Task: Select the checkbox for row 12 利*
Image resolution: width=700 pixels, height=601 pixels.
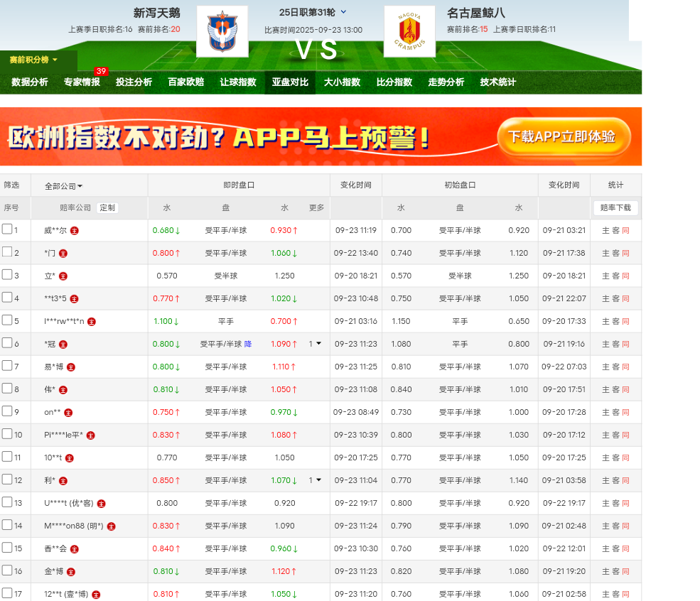Action: (7, 480)
